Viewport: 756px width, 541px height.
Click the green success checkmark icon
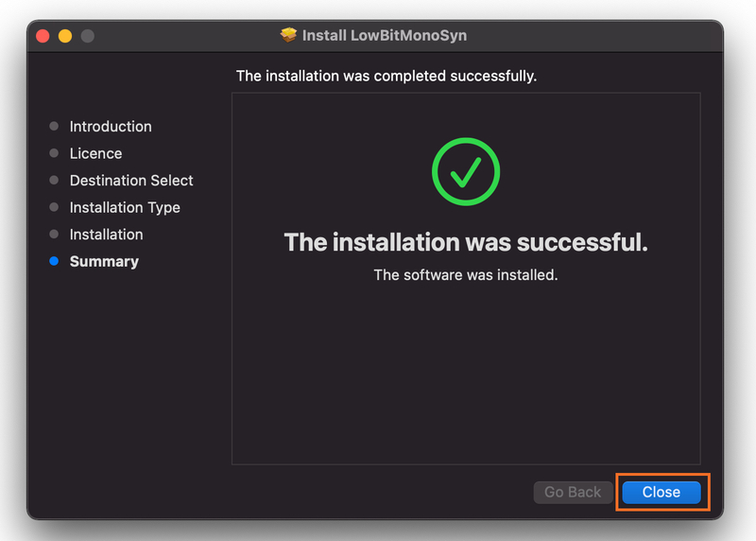(x=465, y=172)
